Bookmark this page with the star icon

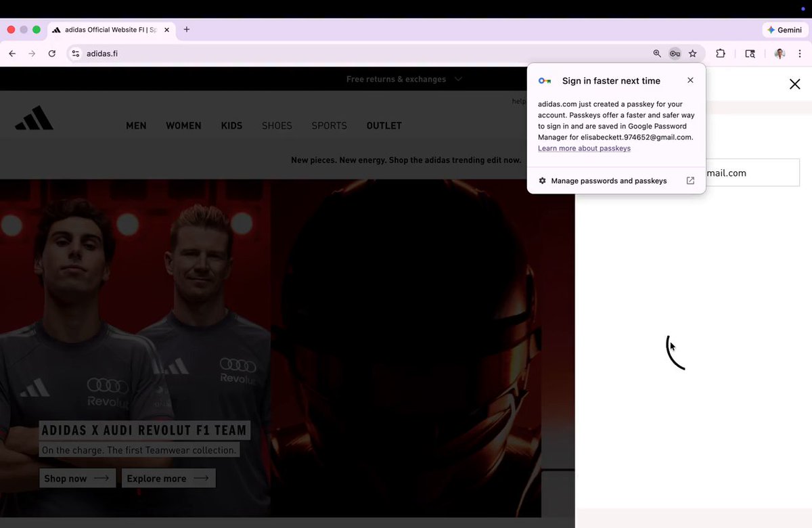tap(692, 53)
